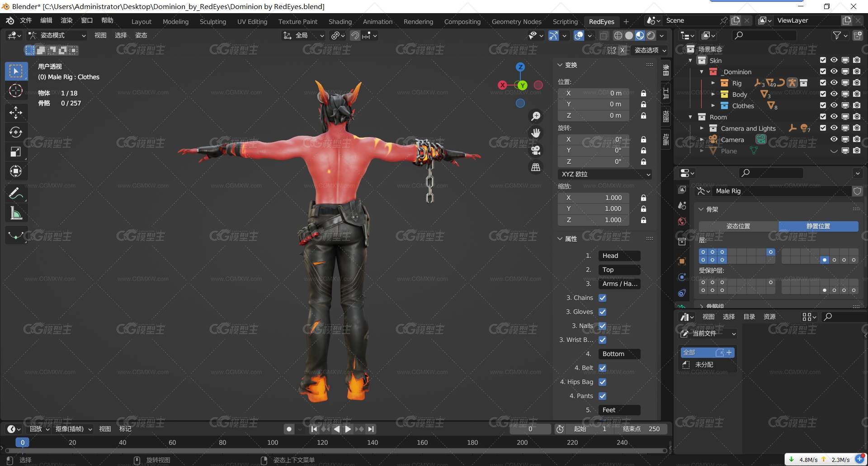Select the Annotate tool
The height and width of the screenshot is (466, 868).
click(x=16, y=193)
